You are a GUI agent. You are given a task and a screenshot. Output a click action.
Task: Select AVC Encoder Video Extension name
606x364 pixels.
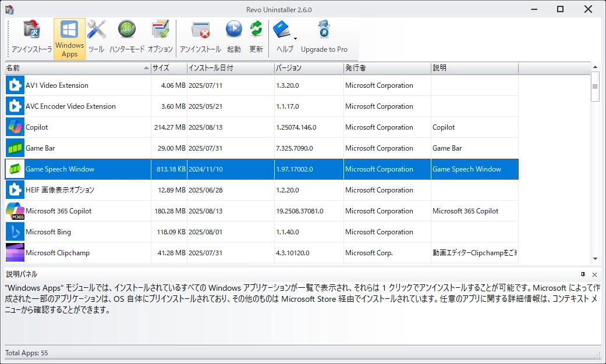pos(70,106)
